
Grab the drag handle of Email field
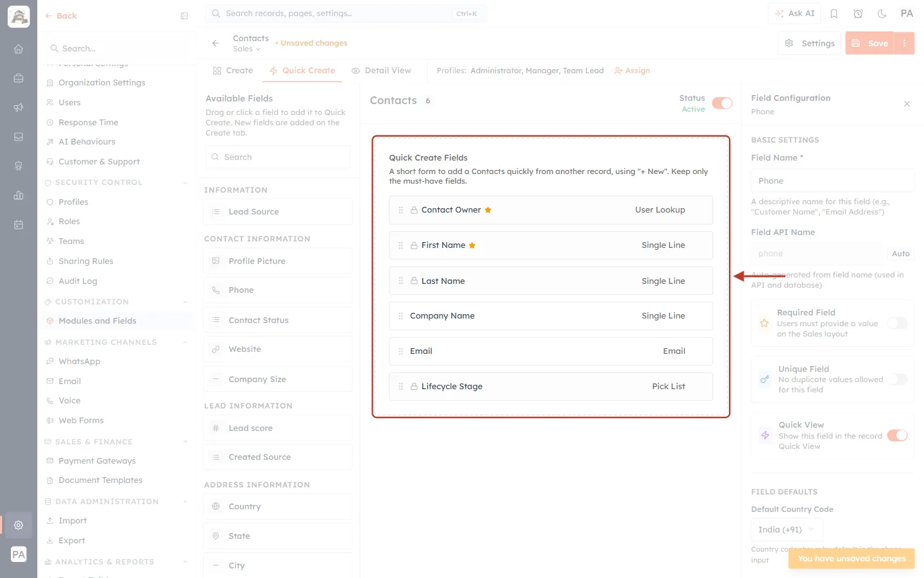pyautogui.click(x=401, y=351)
